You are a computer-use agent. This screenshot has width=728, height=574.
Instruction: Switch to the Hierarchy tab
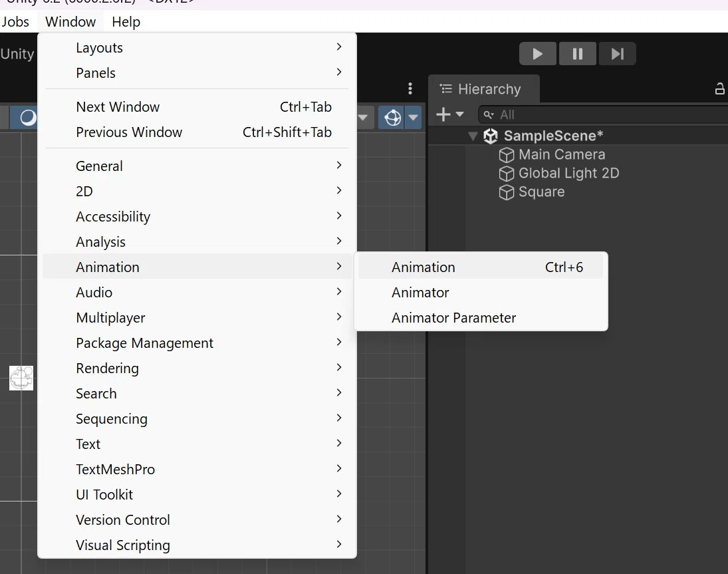click(x=484, y=88)
